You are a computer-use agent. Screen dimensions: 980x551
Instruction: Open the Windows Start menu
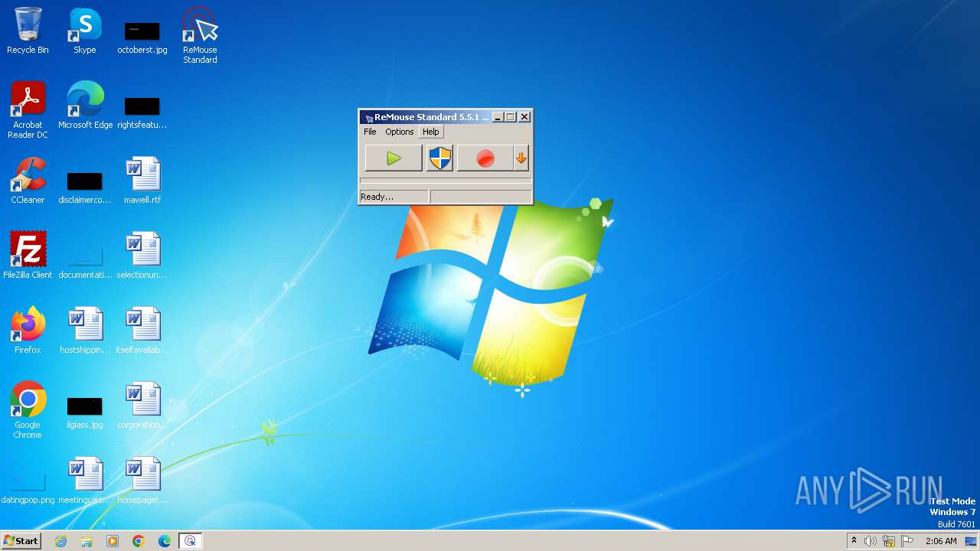(x=21, y=541)
